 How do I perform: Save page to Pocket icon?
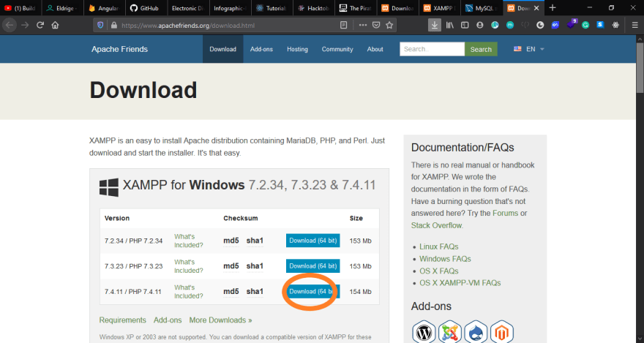tap(376, 25)
